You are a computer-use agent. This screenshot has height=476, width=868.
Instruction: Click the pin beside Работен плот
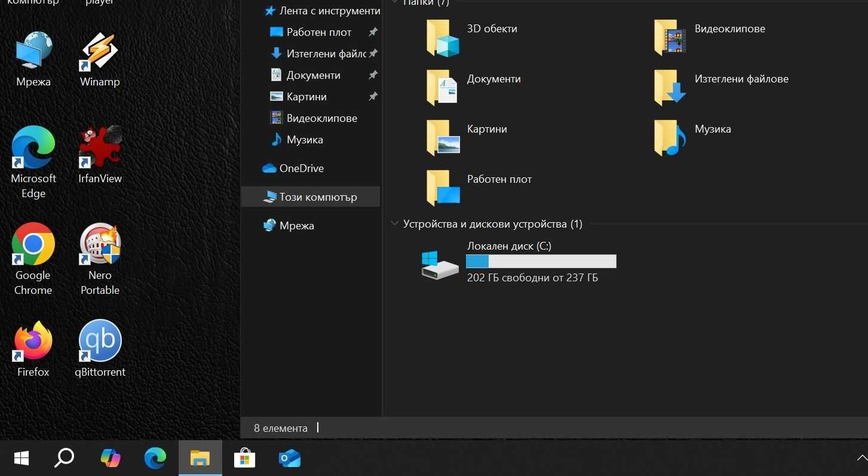373,32
